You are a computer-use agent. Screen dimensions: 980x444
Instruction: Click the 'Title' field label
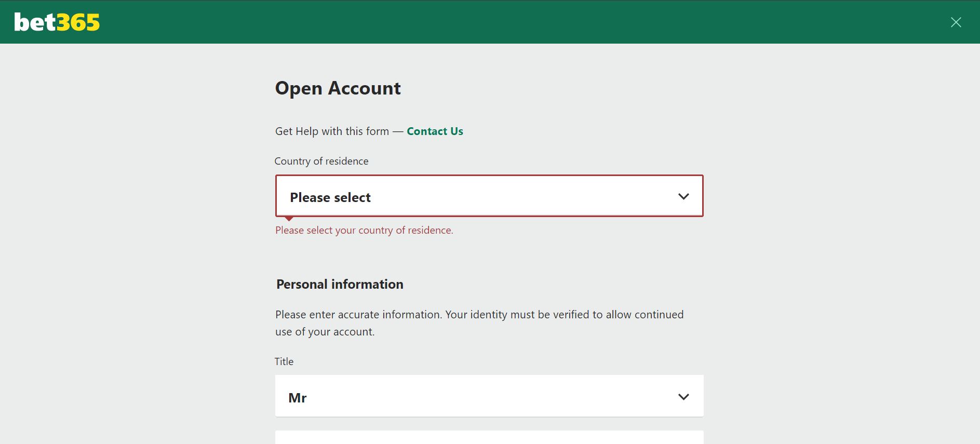click(284, 361)
